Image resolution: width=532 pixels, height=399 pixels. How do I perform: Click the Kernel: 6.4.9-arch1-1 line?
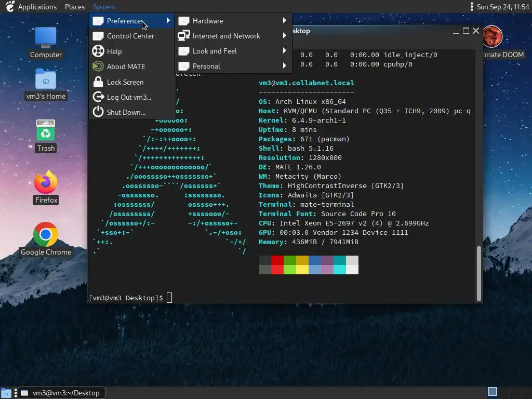(302, 120)
